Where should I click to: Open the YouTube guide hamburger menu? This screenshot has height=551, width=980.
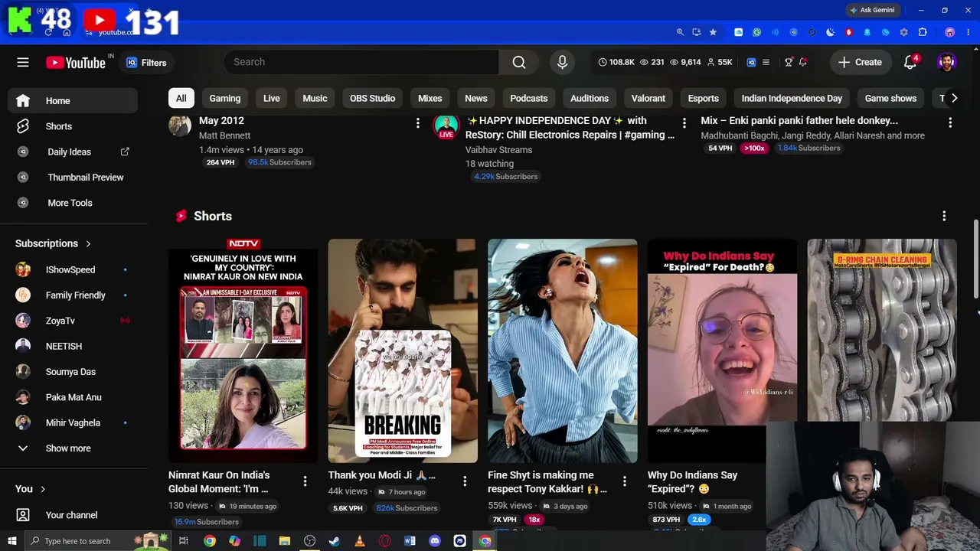[23, 62]
